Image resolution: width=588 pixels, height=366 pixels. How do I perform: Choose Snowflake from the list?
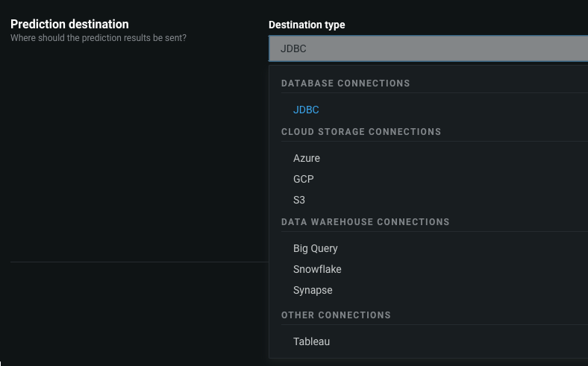pos(317,269)
